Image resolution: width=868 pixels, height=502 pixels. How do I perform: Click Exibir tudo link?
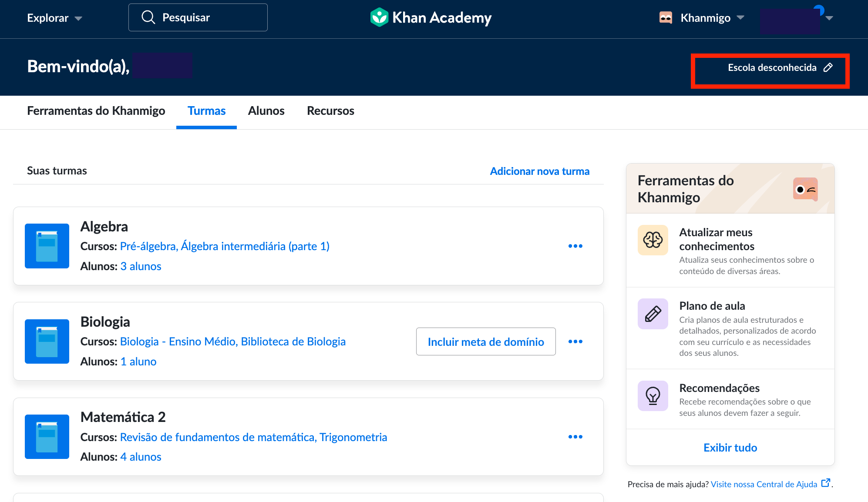[x=730, y=448]
